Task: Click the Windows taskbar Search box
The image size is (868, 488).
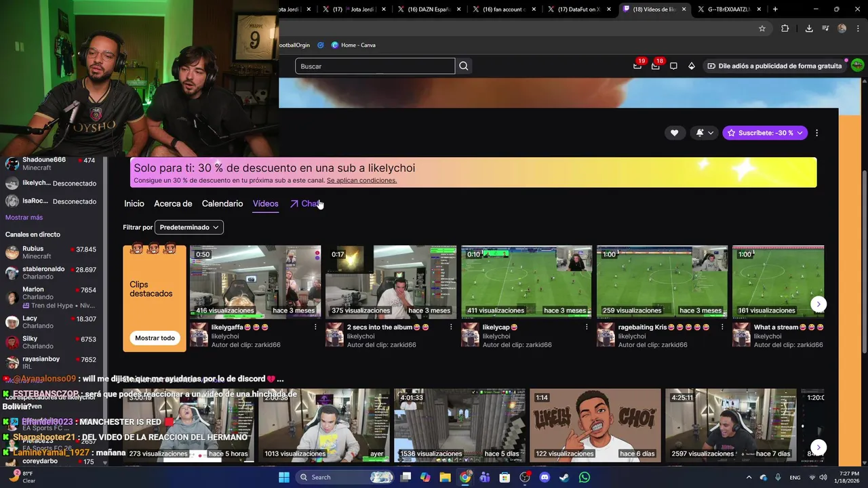Action: click(346, 477)
